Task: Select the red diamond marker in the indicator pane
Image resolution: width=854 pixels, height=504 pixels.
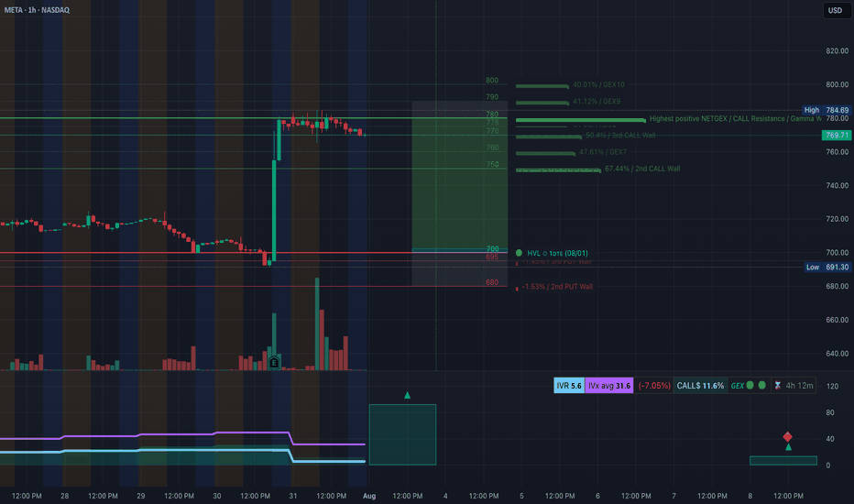Action: point(787,437)
